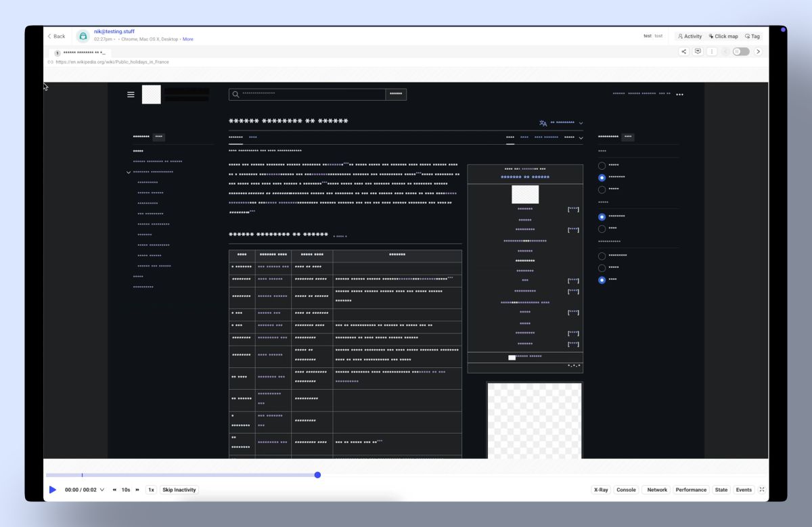Click the masked search submit button

396,95
